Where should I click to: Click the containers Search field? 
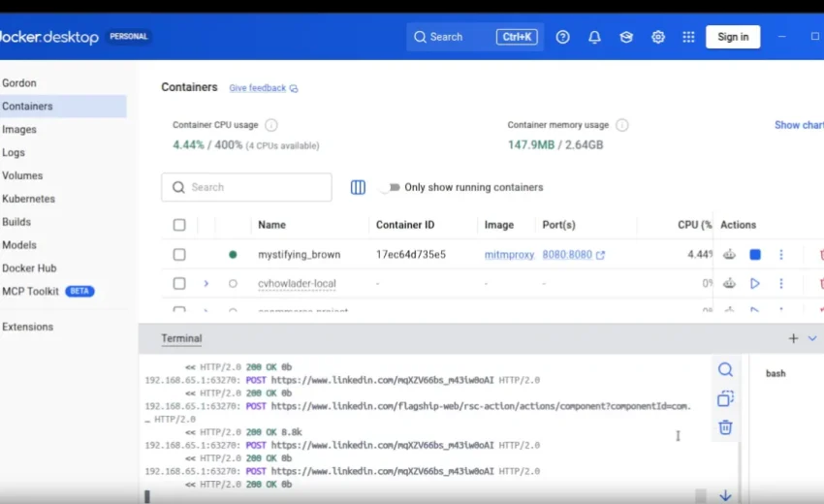pyautogui.click(x=246, y=187)
